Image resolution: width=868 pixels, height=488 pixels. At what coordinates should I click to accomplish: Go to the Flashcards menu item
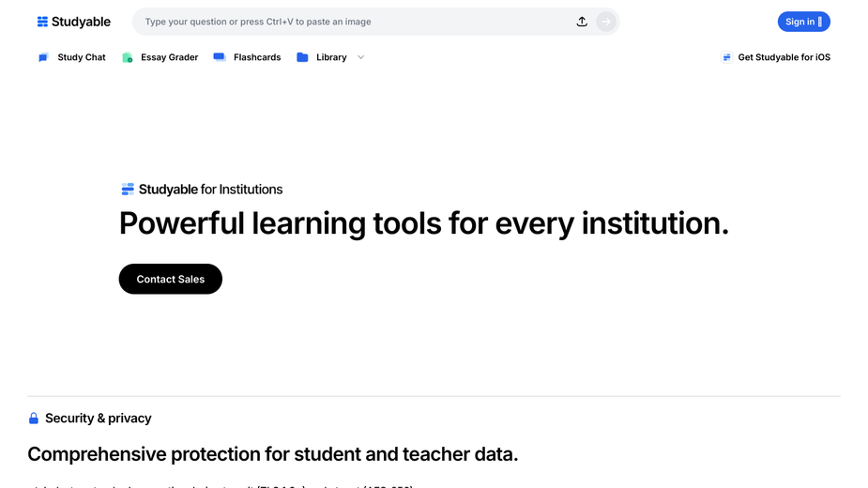[257, 57]
